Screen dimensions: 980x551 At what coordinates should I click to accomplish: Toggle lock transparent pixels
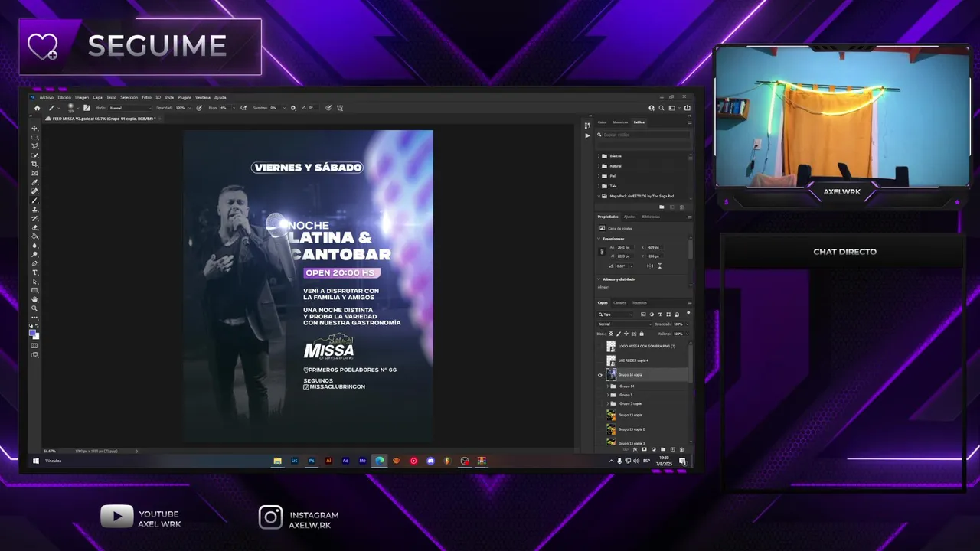[611, 334]
